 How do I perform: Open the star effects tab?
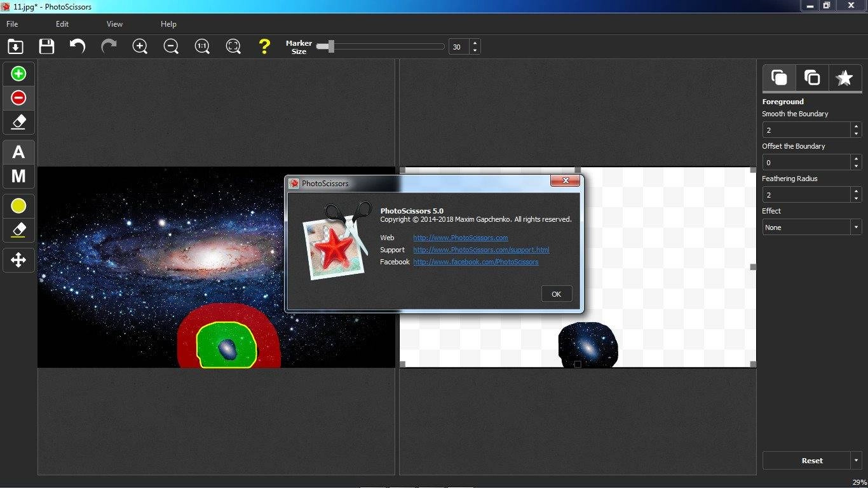pos(844,78)
